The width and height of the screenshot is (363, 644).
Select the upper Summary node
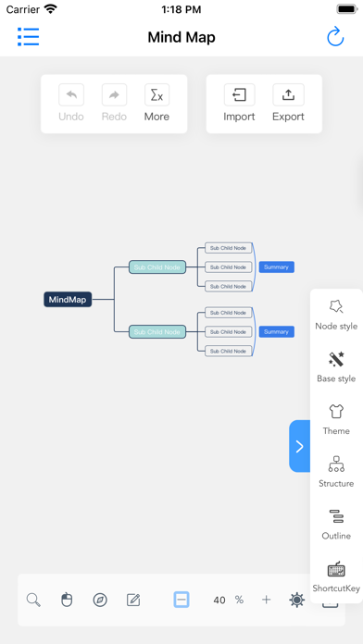[277, 267]
